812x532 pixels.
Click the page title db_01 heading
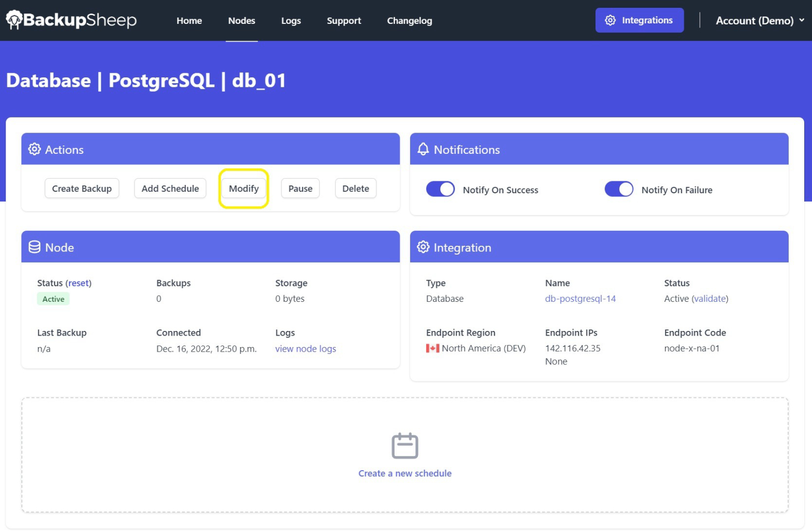coord(146,81)
